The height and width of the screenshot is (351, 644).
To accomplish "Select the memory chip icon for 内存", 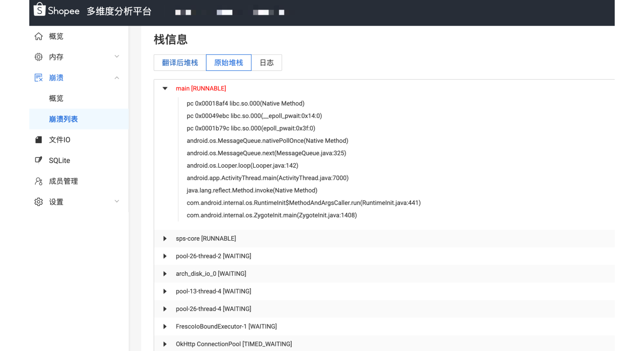I will coord(39,57).
